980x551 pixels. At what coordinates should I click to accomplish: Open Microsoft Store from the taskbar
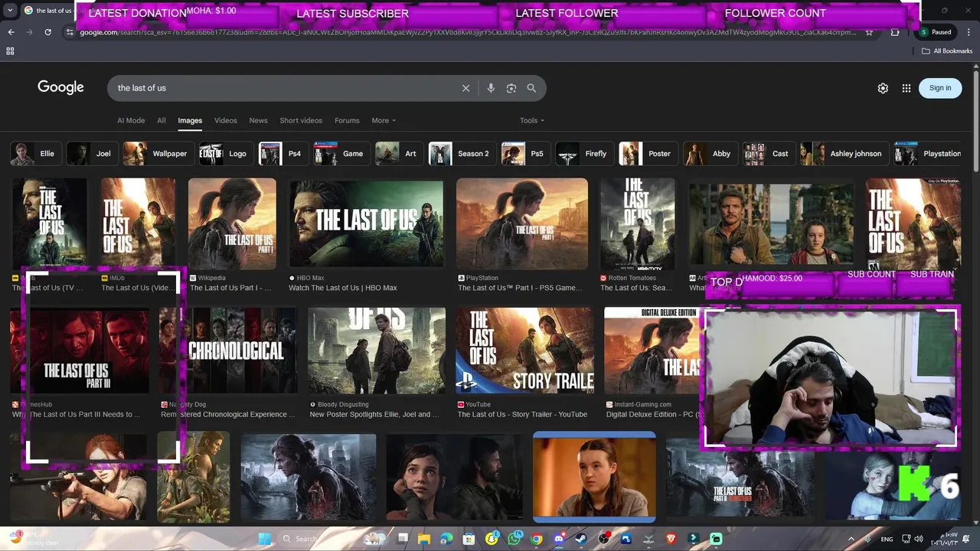point(469,539)
